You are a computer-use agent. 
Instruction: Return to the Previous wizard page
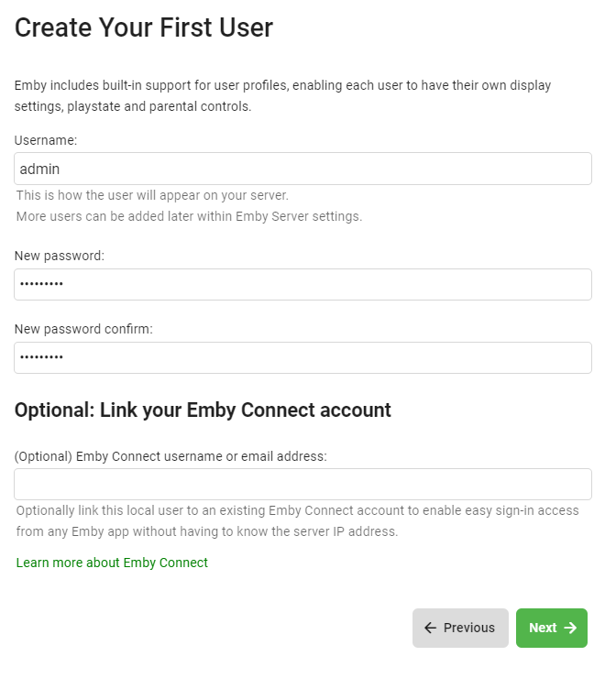tap(460, 628)
